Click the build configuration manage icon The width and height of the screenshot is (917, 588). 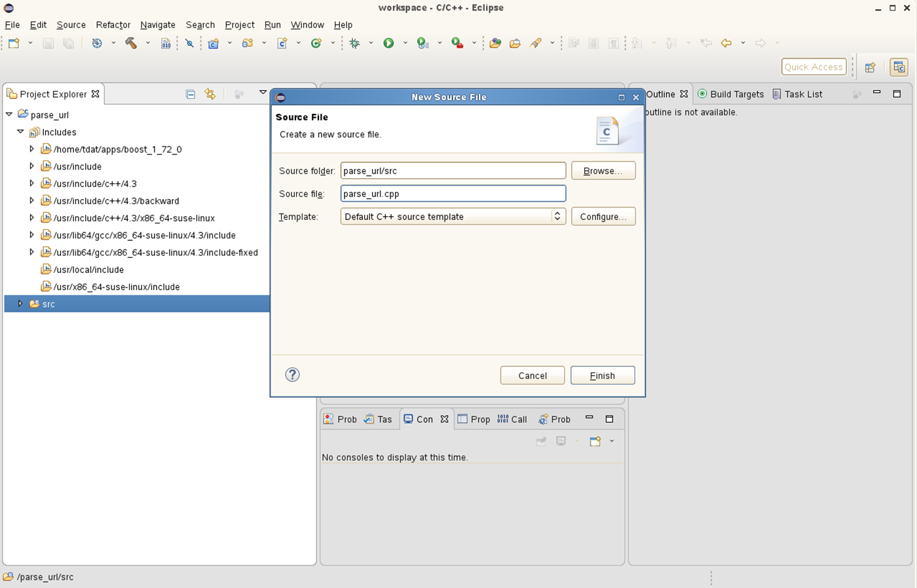[97, 43]
